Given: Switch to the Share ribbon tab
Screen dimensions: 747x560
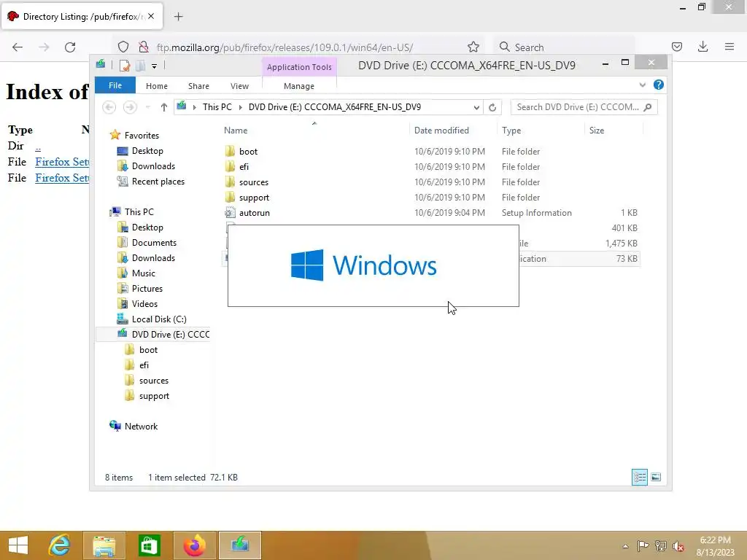Looking at the screenshot, I should point(198,86).
